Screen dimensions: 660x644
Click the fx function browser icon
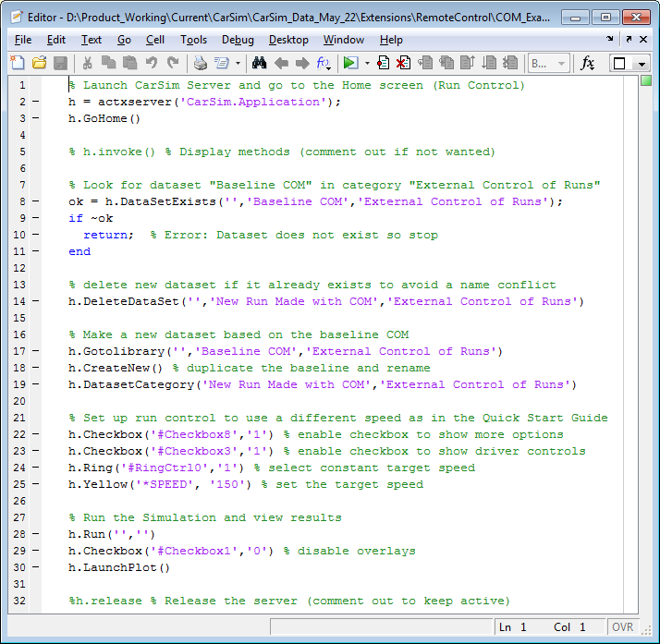tap(588, 63)
